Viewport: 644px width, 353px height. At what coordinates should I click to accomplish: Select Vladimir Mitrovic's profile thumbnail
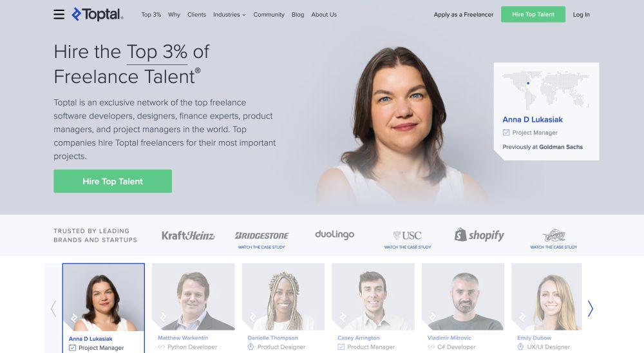(x=463, y=297)
